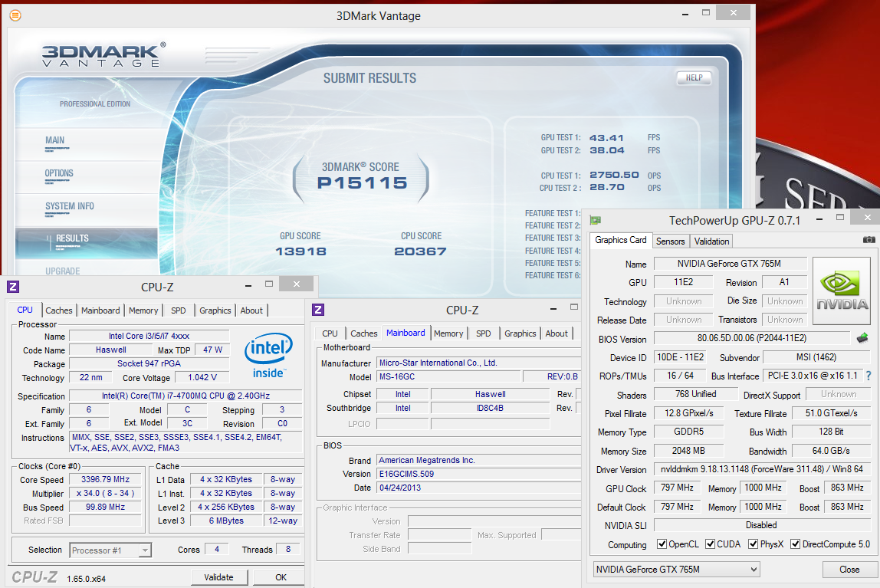
Task: Click the BIOS Date 04/24/2013 field
Action: click(x=479, y=488)
